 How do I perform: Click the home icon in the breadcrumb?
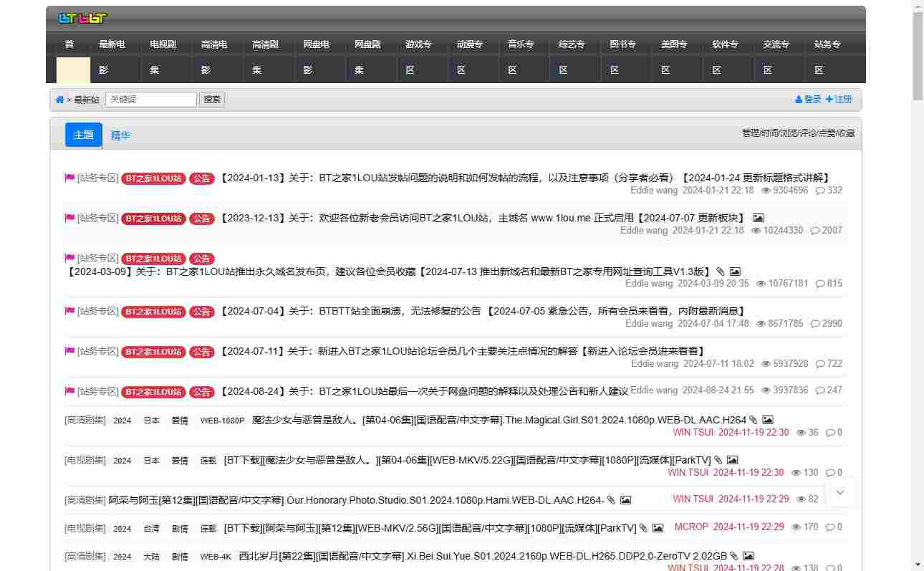(59, 100)
